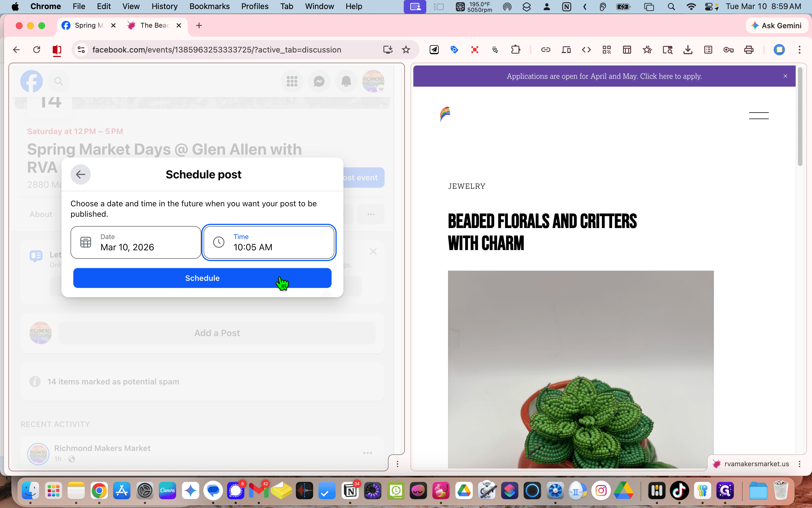This screenshot has width=812, height=508.
Task: Open a new Chrome tab
Action: pyautogui.click(x=199, y=25)
